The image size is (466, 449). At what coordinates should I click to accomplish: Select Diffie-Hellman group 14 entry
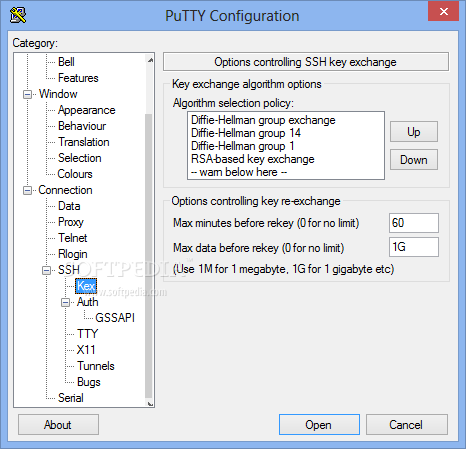tap(286, 133)
